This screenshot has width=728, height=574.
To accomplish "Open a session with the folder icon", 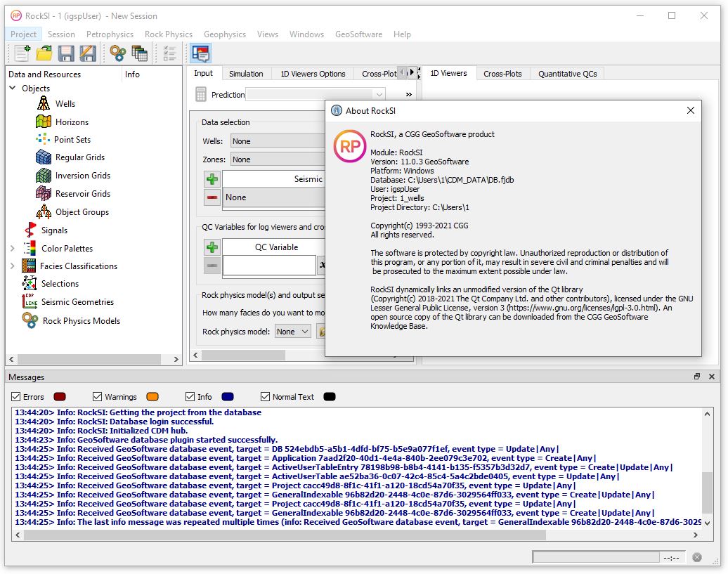I will point(44,53).
